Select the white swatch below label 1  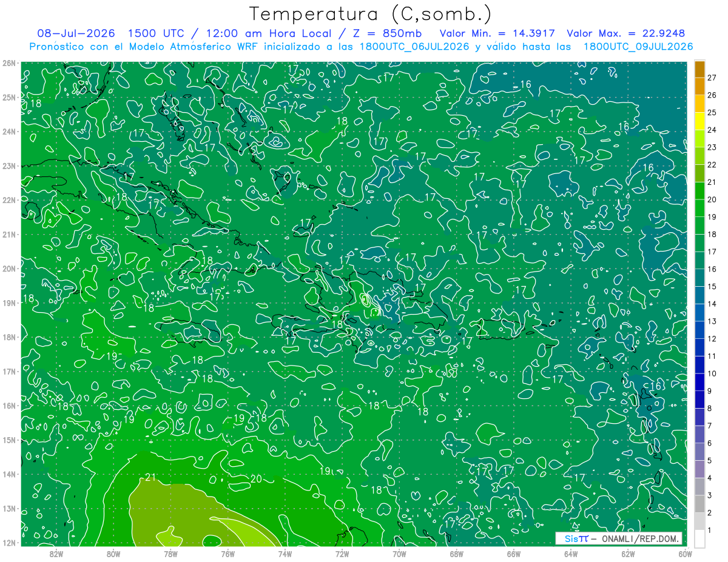[x=699, y=538]
